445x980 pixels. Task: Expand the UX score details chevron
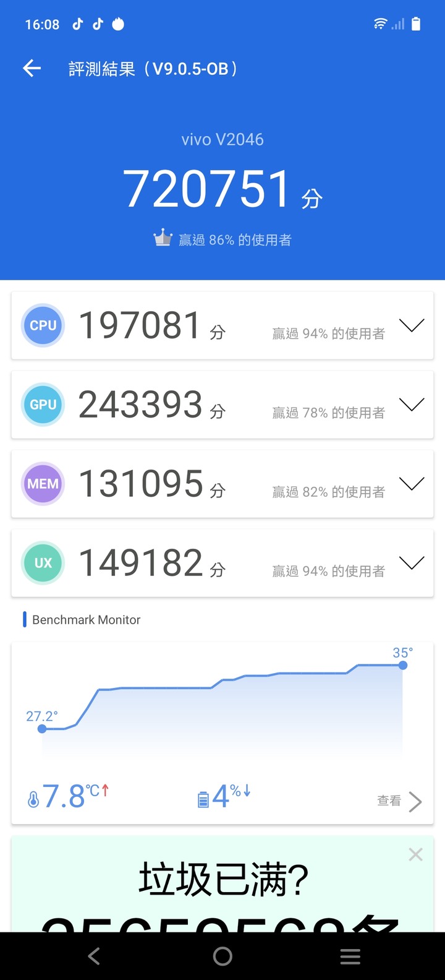(412, 563)
